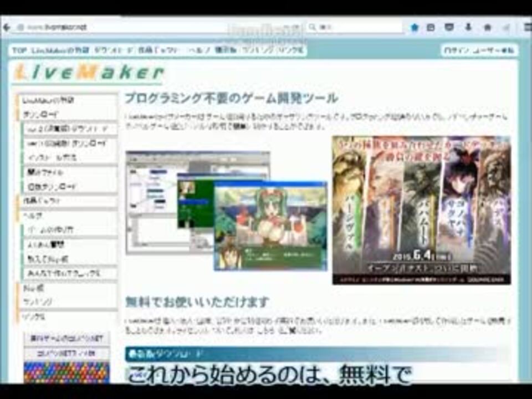This screenshot has width=532, height=399.
Task: Open ゲームの作り方 in the left sidebar
Action: pos(70,229)
